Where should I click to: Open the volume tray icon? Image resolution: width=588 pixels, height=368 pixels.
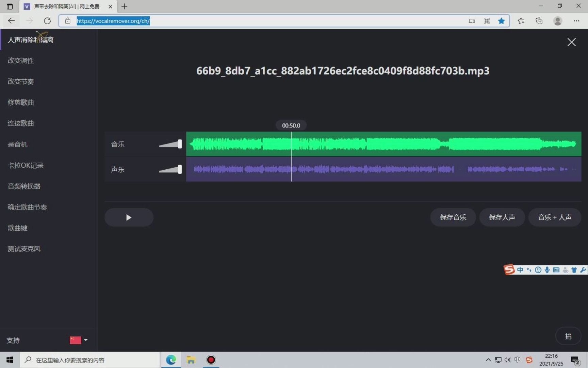(508, 360)
